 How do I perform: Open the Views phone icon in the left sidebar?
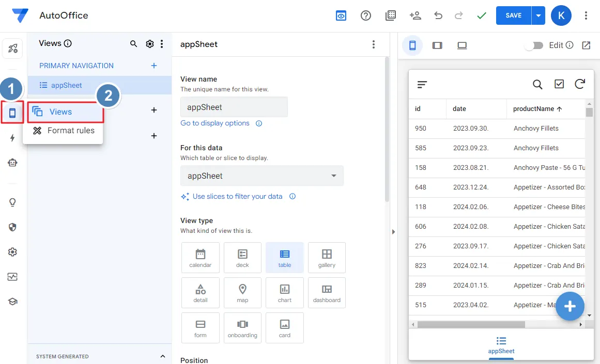[12, 113]
